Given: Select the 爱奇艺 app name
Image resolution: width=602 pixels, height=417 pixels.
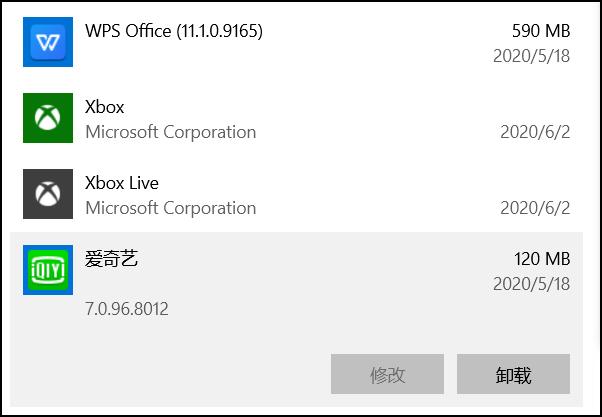Looking at the screenshot, I should point(112,259).
